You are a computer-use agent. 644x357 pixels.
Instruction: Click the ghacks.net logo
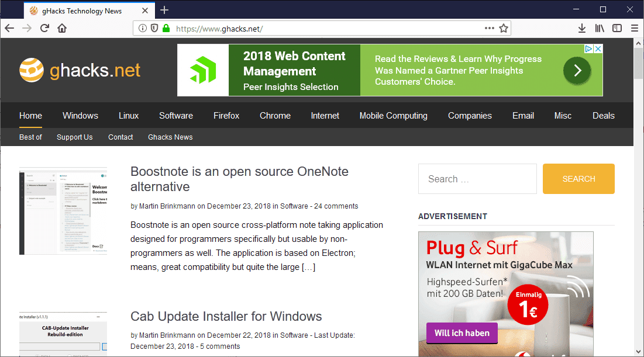click(x=80, y=70)
